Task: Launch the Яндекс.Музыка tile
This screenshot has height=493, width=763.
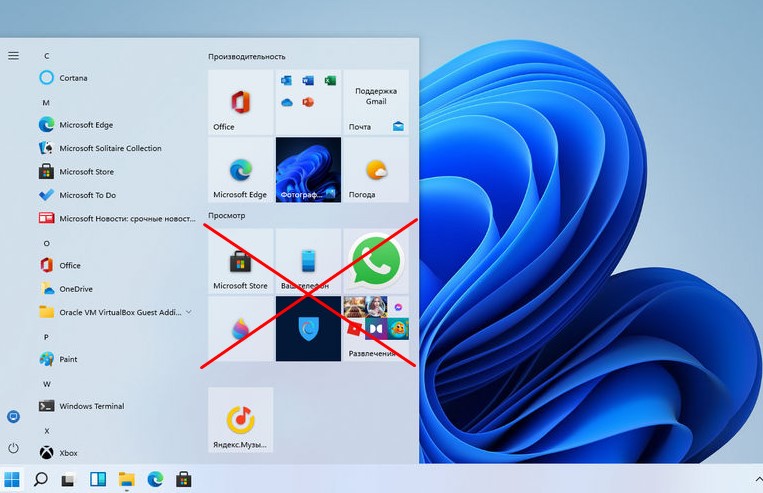Action: (x=241, y=420)
